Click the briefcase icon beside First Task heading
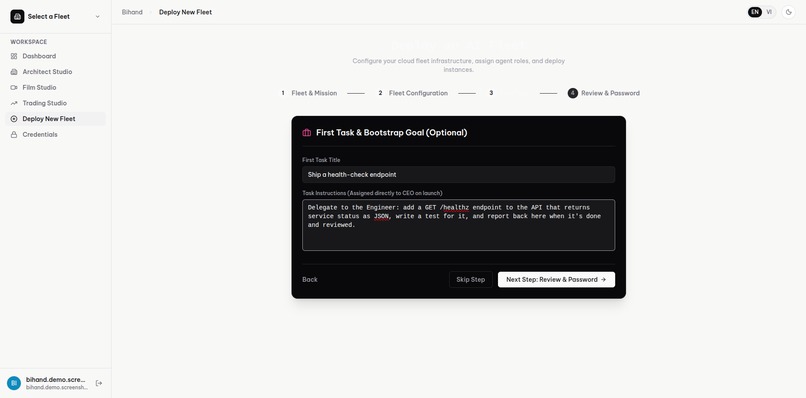Screen dimensions: 806x398 point(307,133)
